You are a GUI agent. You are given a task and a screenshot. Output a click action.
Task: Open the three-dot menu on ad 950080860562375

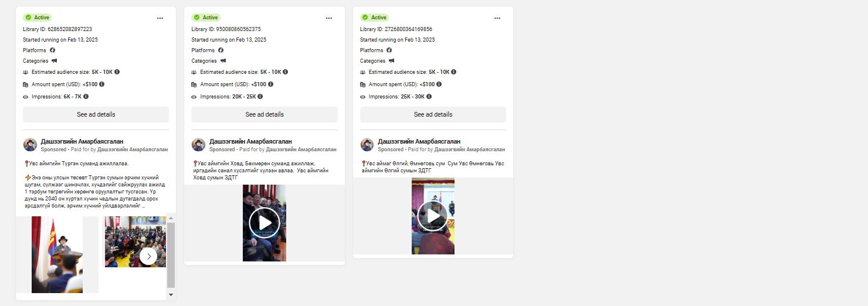(x=329, y=18)
